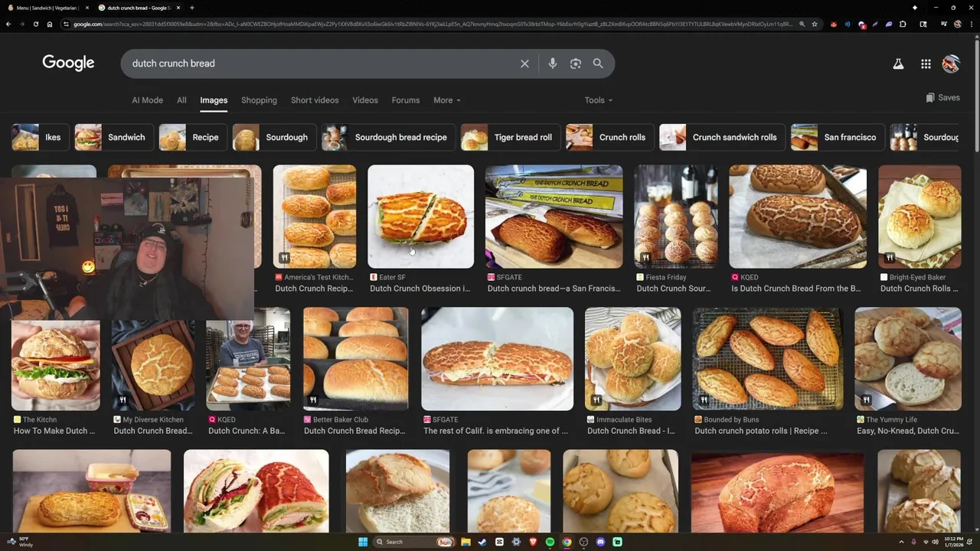Click Windows taskbar Search box
980x551 pixels.
pos(414,542)
